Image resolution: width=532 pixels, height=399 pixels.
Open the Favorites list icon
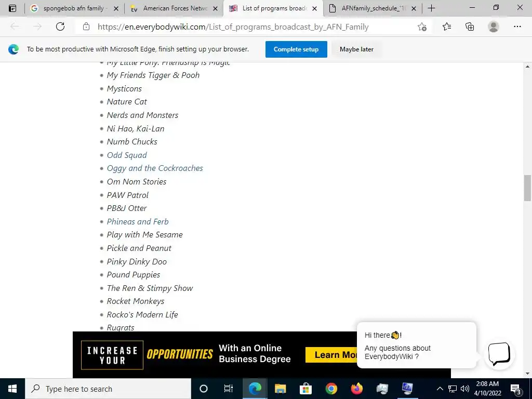coord(447,26)
